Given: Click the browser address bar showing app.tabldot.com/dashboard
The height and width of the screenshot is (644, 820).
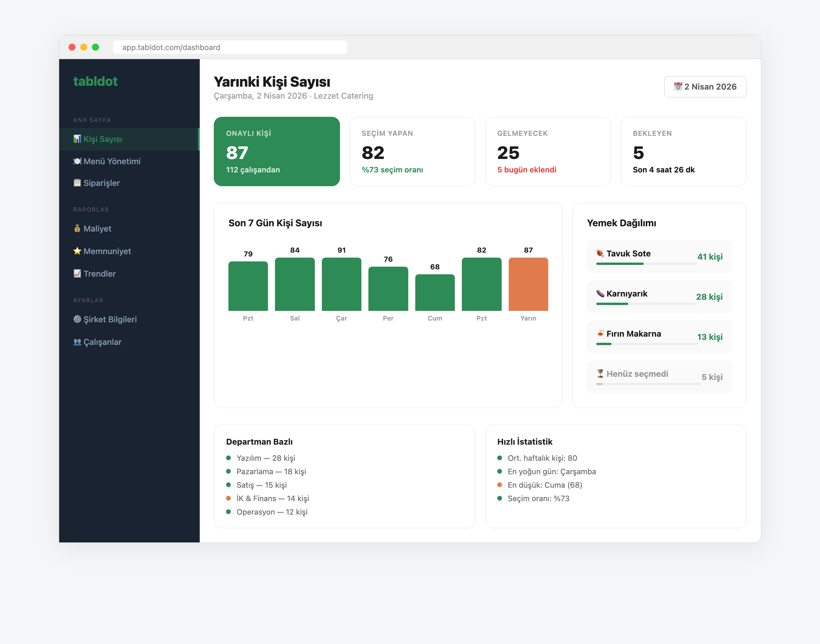Looking at the screenshot, I should (x=230, y=47).
